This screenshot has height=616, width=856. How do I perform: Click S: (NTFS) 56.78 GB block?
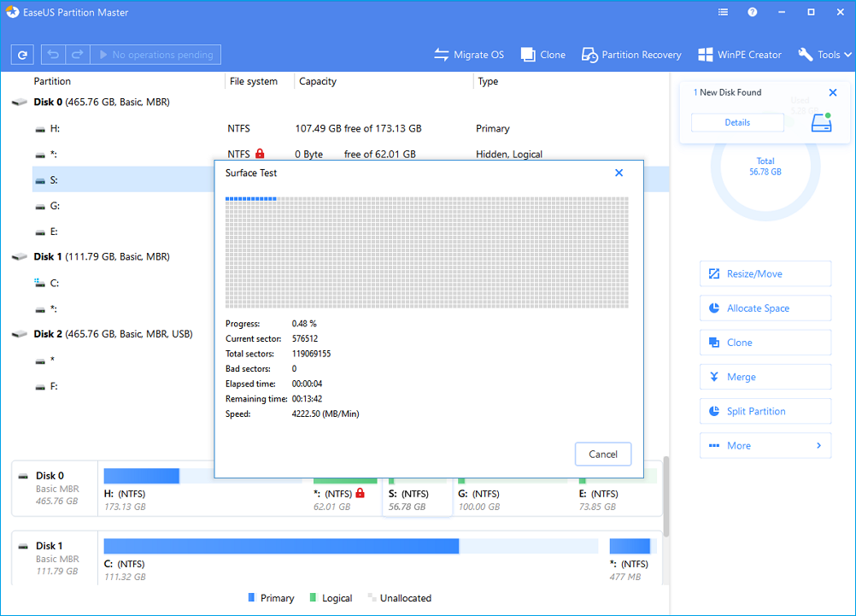pos(417,496)
